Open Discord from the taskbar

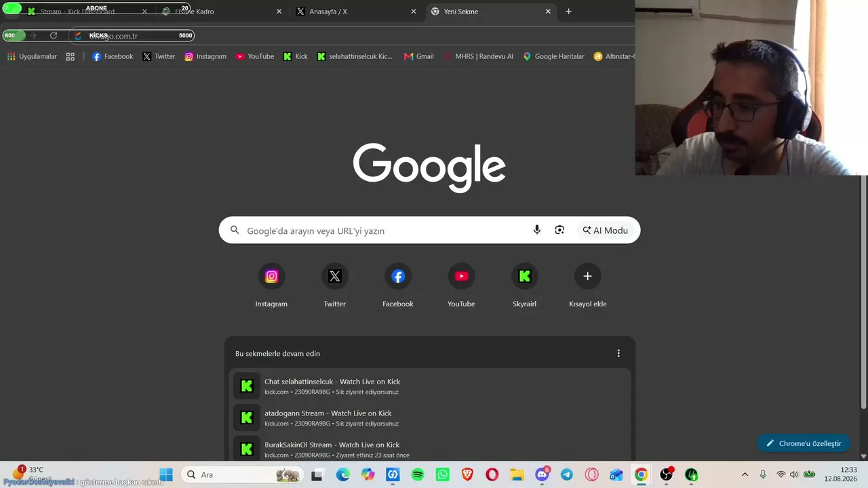[542, 474]
